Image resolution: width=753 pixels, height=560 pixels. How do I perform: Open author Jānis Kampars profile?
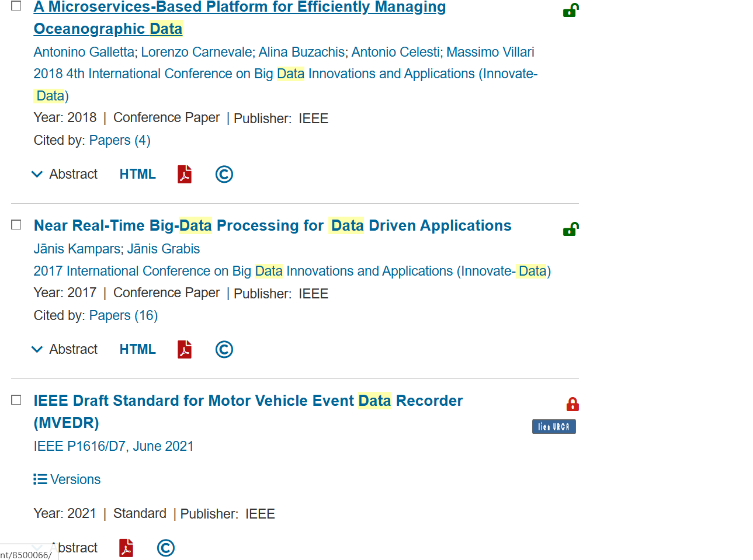pyautogui.click(x=77, y=249)
